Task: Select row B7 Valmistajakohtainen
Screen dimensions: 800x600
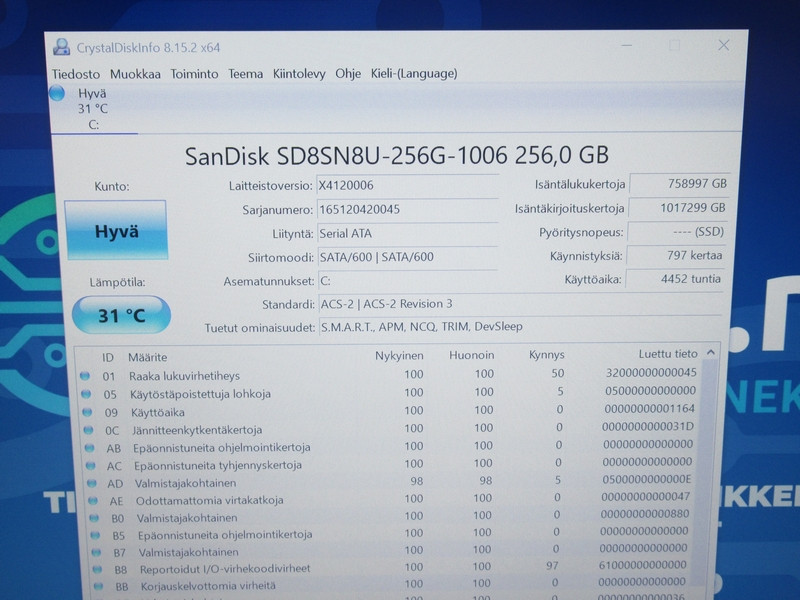Action: [x=389, y=550]
